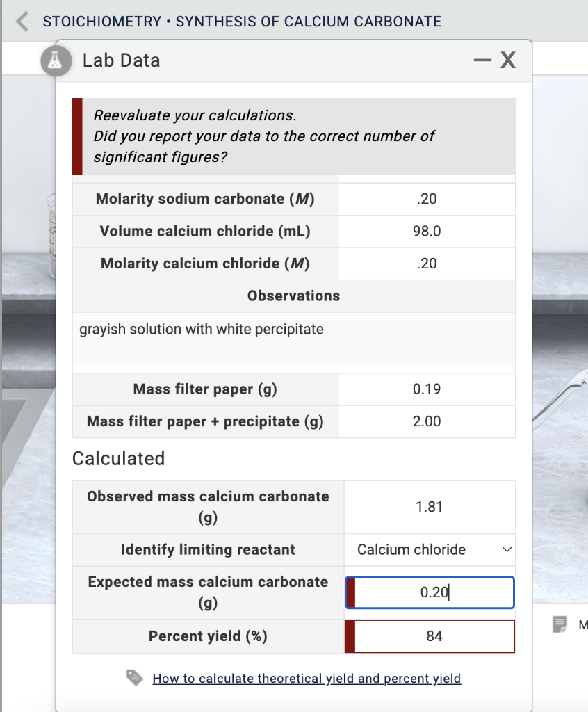The height and width of the screenshot is (712, 588).
Task: Click the tag icon next to the yield link
Action: click(x=136, y=678)
